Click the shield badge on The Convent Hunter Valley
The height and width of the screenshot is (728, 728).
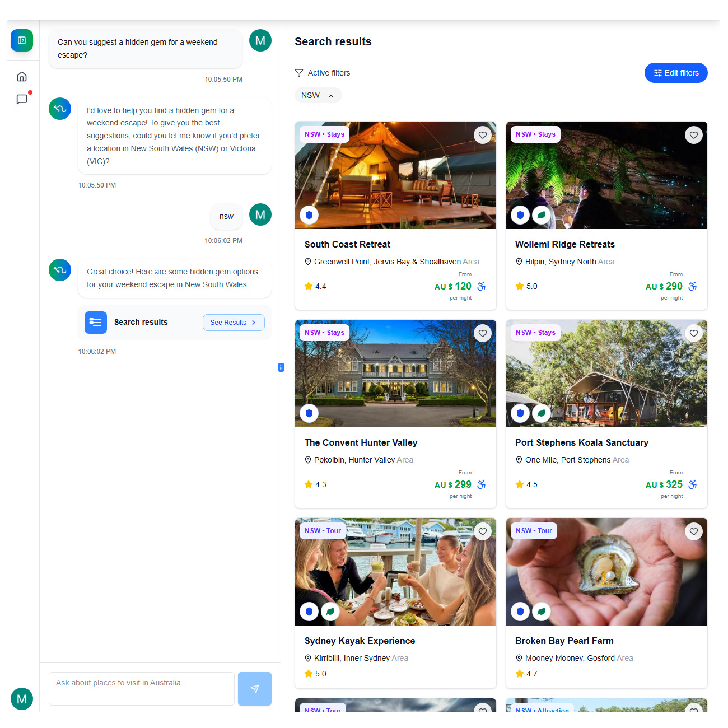tap(309, 413)
